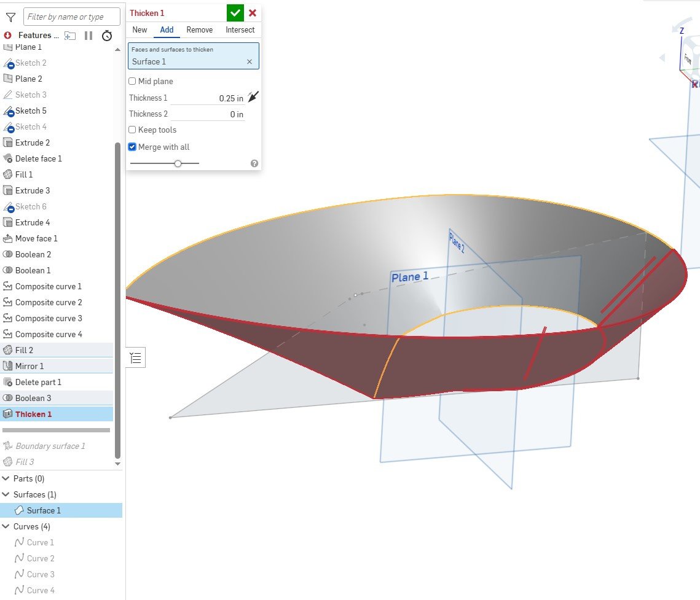Click the Sketch 5 feature icon
This screenshot has width=700, height=600.
8,111
